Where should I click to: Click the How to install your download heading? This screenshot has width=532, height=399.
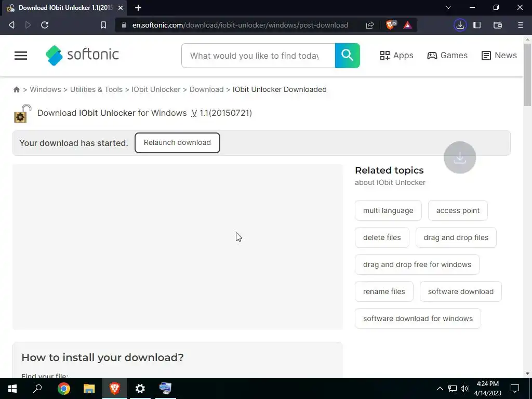(x=102, y=357)
